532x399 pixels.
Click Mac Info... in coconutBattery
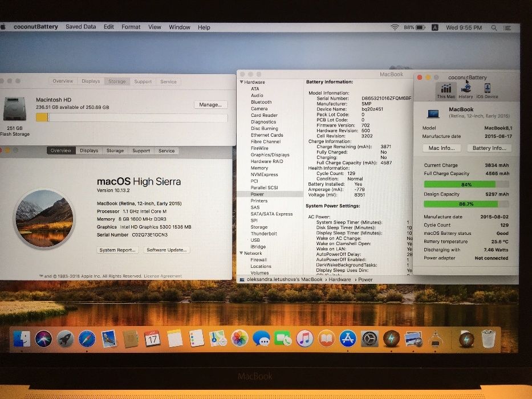coord(441,148)
